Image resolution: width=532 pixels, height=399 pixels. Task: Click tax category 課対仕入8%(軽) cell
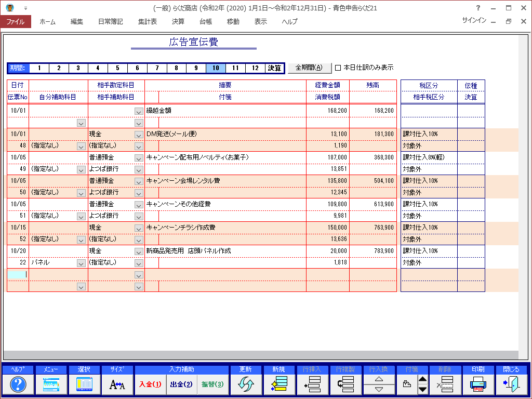tap(429, 157)
